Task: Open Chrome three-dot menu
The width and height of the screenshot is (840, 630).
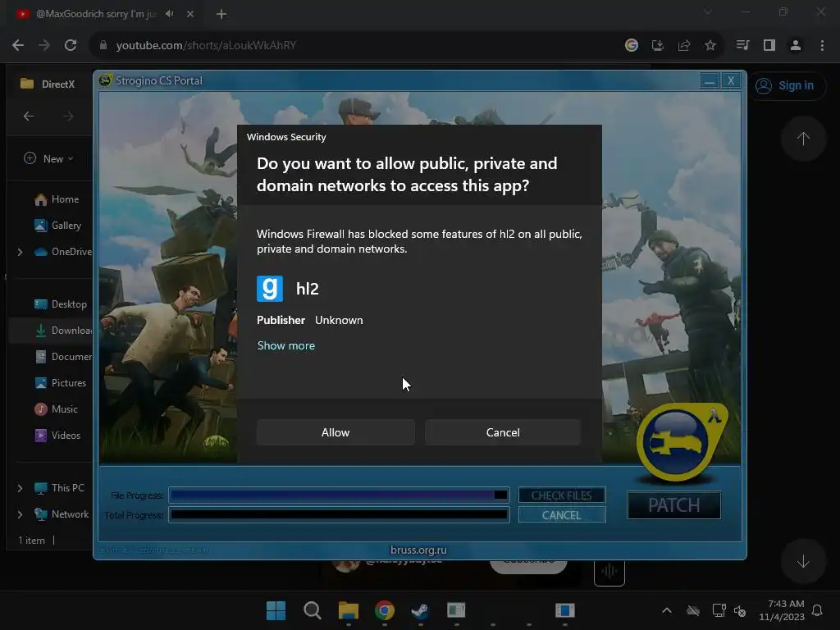Action: pyautogui.click(x=822, y=46)
